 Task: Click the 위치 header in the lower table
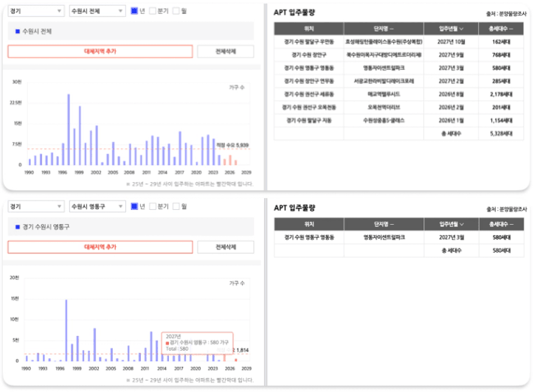click(309, 225)
